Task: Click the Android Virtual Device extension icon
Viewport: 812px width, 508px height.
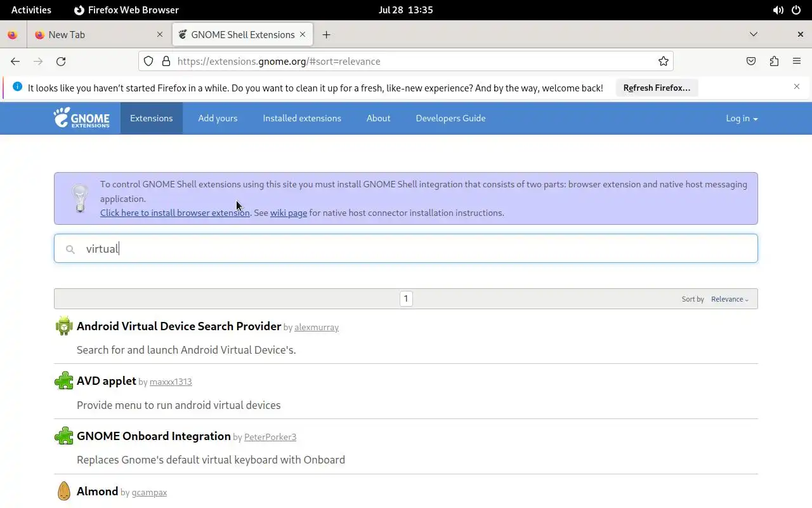Action: pyautogui.click(x=64, y=326)
